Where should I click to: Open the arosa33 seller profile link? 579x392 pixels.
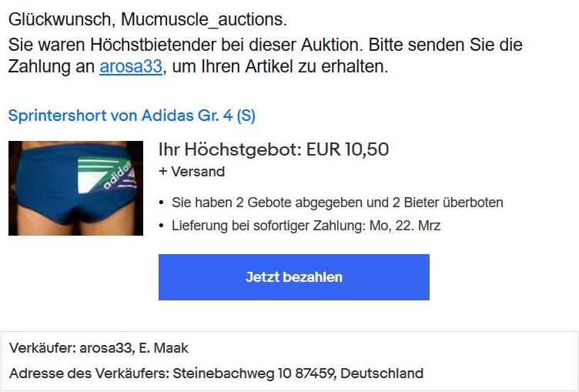click(x=131, y=66)
